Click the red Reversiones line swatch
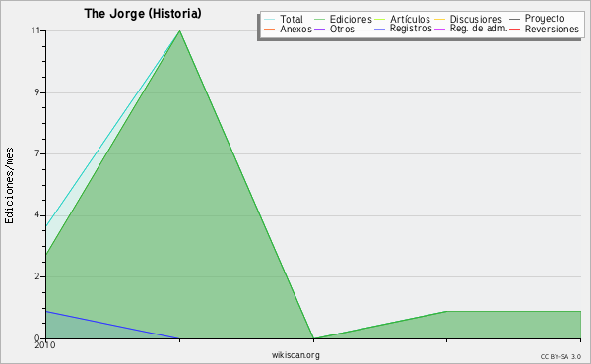Viewport: 591px width, 364px height. [514, 29]
